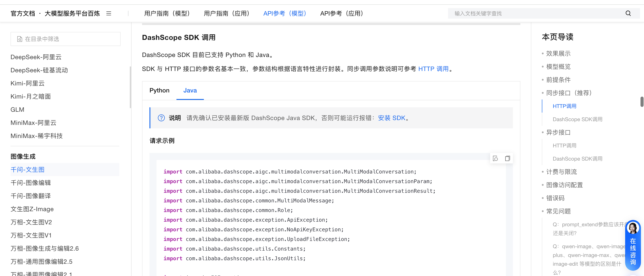644x276 pixels.
Task: Click the code theme switch icon
Action: click(x=495, y=158)
